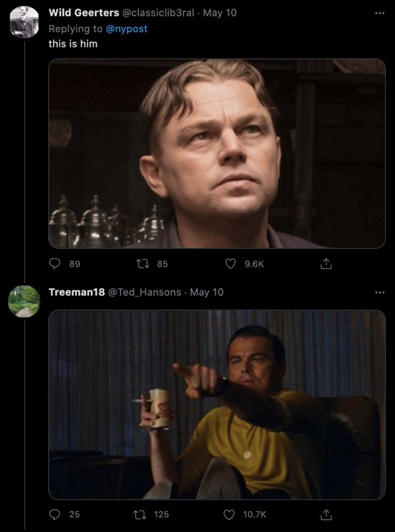
Task: Open Treeman18's profile avatar
Action: 24,302
